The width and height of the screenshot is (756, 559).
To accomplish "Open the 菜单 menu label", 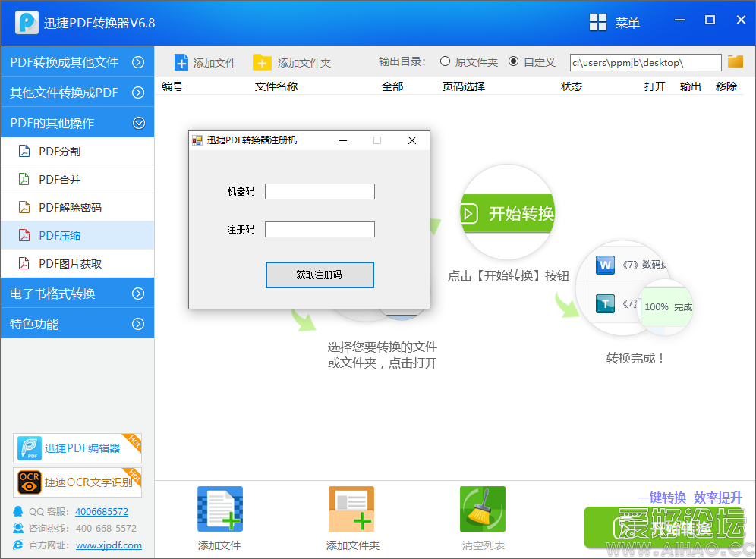I will [x=627, y=23].
